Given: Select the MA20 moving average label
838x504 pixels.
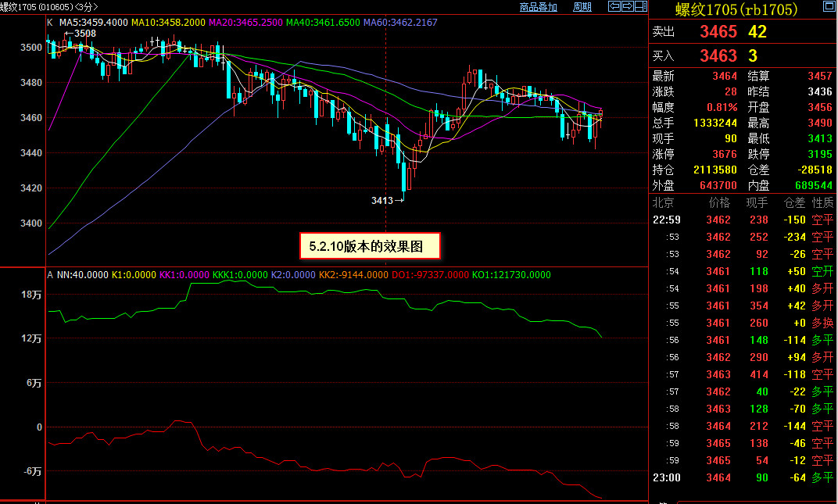Looking at the screenshot, I should point(244,22).
